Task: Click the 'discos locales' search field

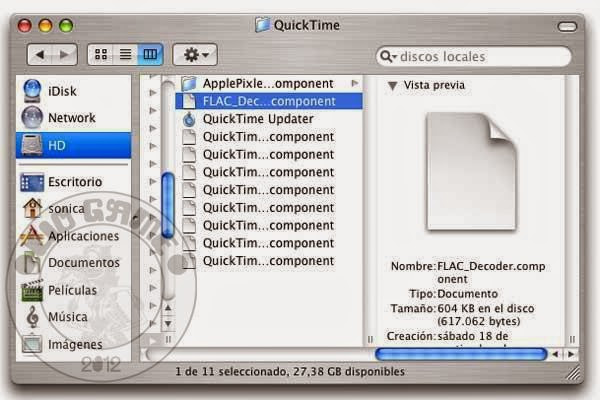Action: (474, 57)
